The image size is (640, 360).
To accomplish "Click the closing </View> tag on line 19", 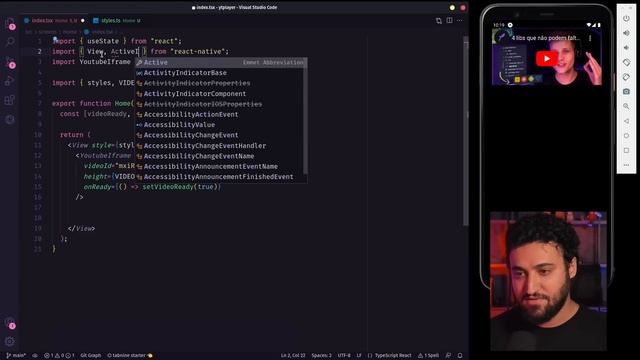I will [x=81, y=229].
